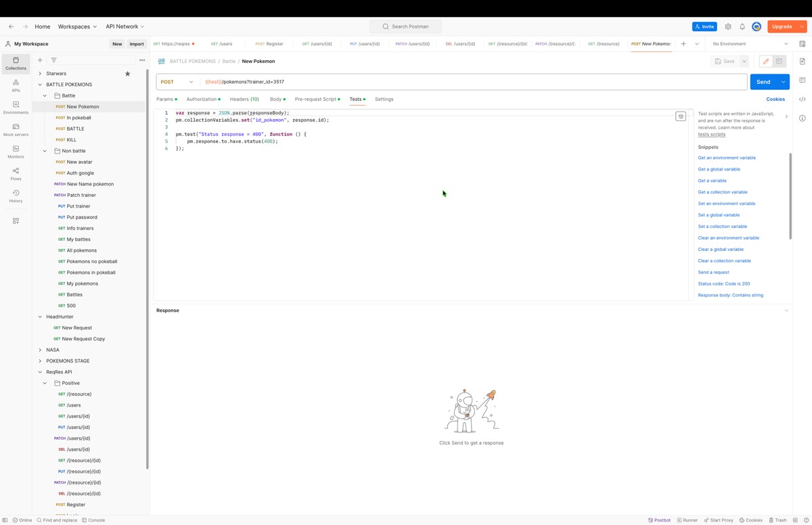
Task: Insert snippet Get an environment variable
Action: click(727, 158)
